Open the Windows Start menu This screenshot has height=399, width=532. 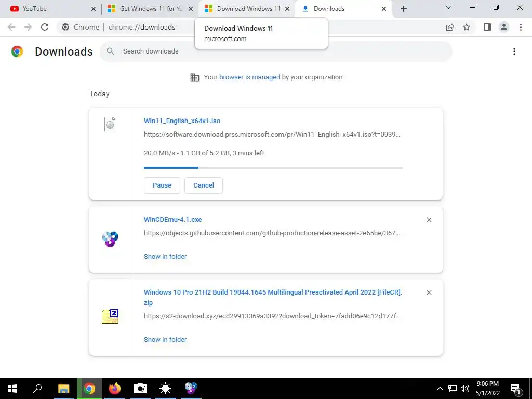click(x=12, y=389)
